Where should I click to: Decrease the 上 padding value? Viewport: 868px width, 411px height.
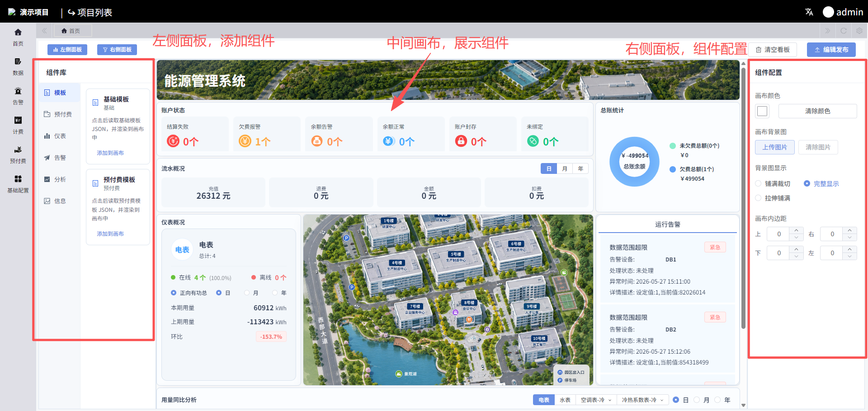point(796,237)
